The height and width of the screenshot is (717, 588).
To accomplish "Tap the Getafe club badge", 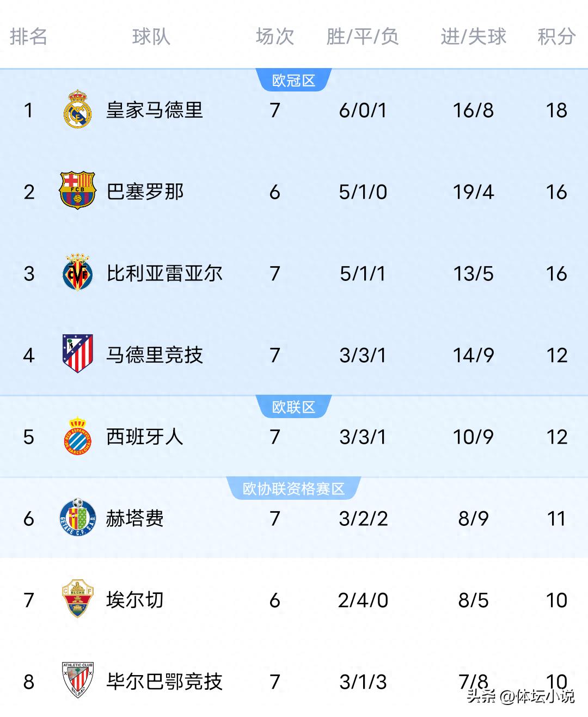I will (78, 518).
